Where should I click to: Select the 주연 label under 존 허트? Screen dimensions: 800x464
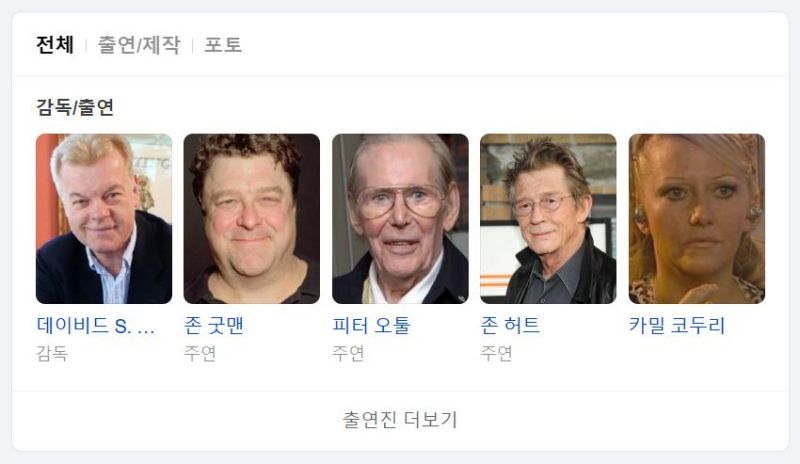[x=496, y=353]
